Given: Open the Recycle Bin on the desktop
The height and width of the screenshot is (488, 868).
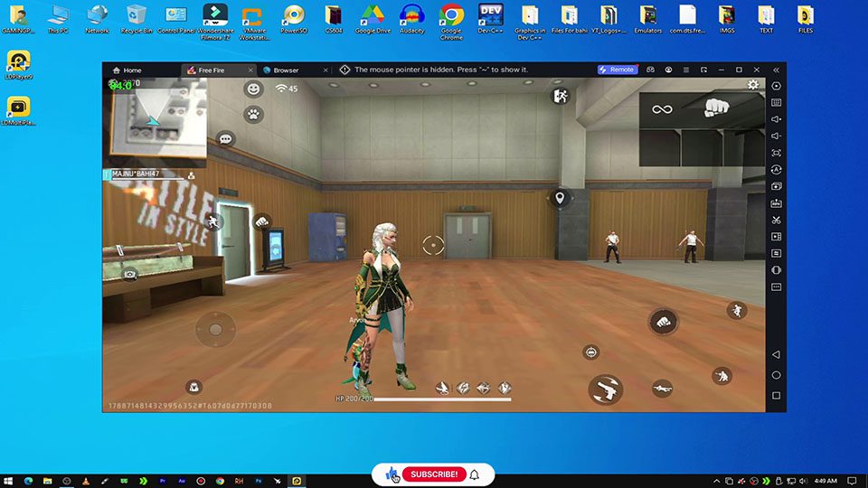Looking at the screenshot, I should [x=137, y=19].
